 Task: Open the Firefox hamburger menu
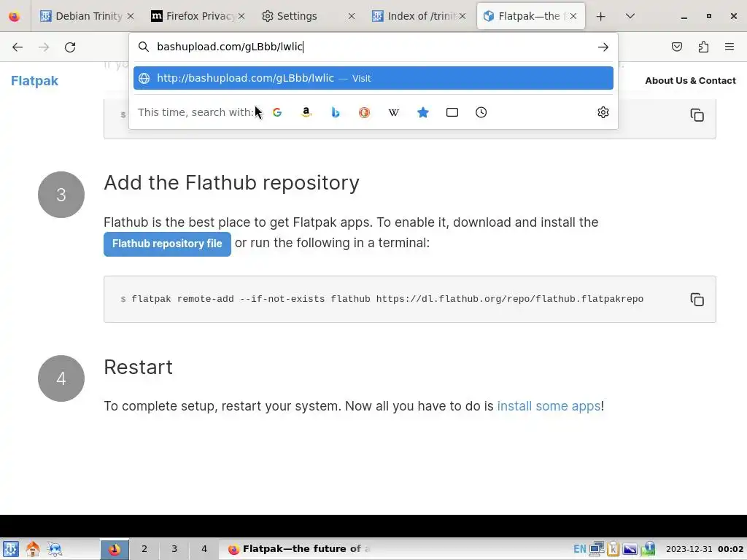[x=729, y=47]
